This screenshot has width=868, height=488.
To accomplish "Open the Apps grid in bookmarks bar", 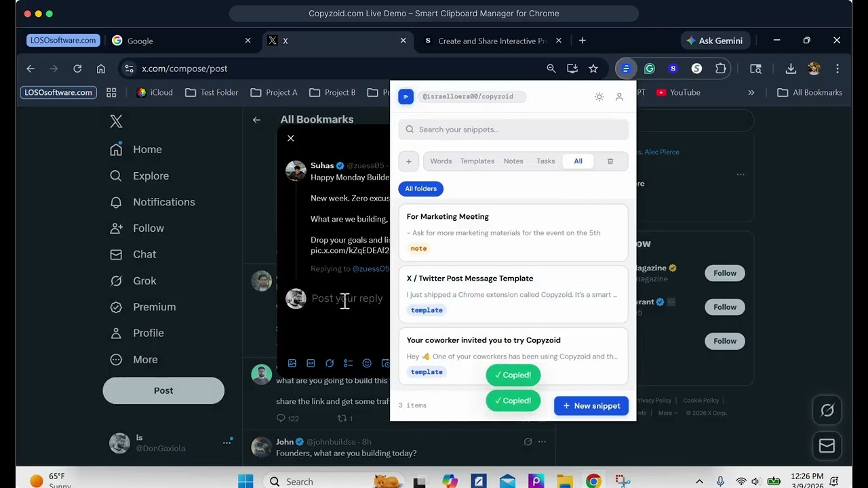I will (111, 92).
